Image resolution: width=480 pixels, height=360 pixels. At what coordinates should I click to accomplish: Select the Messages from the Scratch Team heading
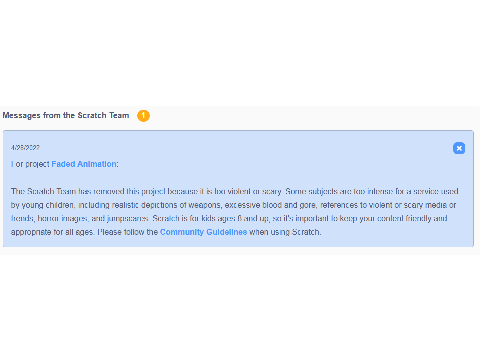(x=66, y=115)
